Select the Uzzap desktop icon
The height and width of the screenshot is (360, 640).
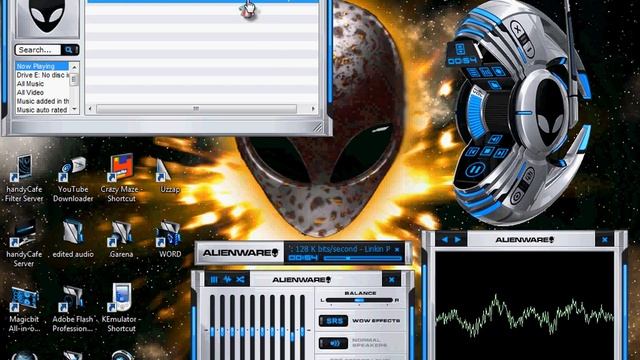[169, 176]
